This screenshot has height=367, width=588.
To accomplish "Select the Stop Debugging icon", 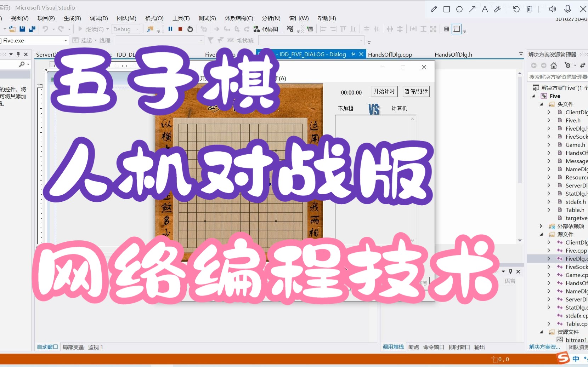I will [x=180, y=29].
